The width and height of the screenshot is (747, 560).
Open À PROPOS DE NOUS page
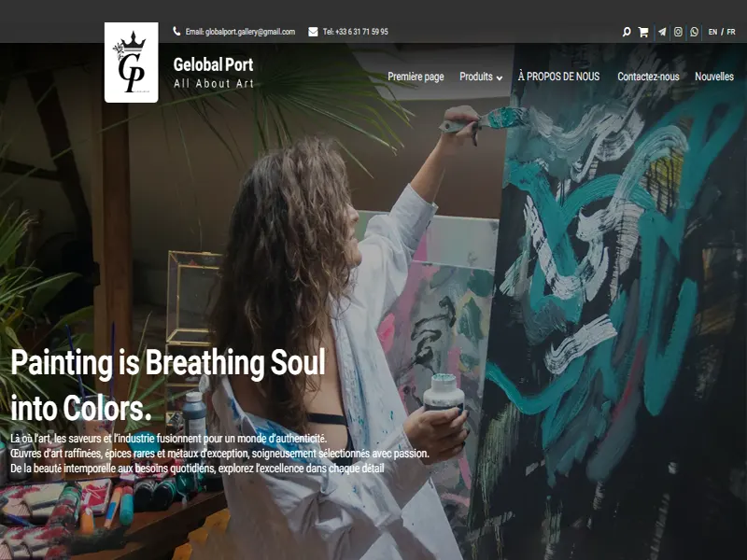pos(558,77)
